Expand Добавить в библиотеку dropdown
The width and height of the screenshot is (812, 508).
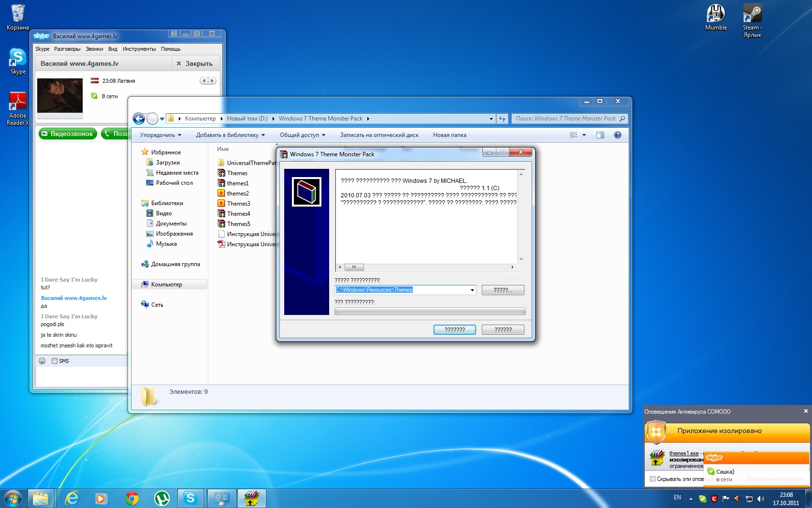tap(231, 135)
